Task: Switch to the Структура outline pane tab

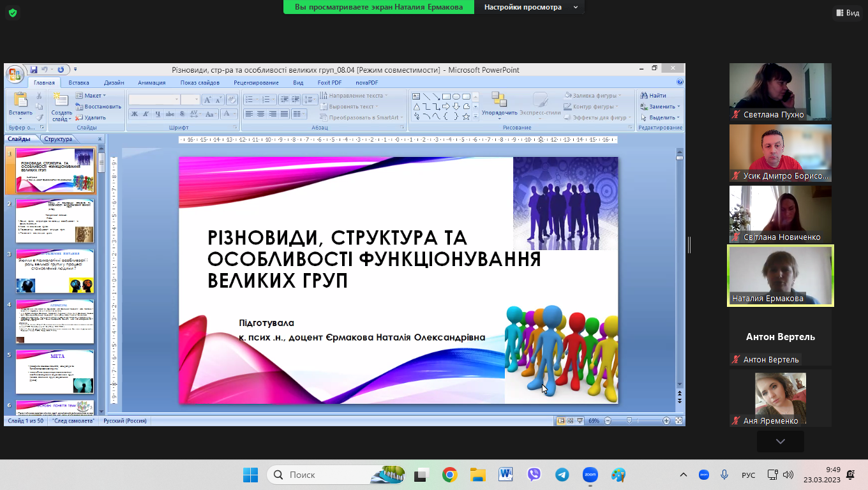Action: 59,138
